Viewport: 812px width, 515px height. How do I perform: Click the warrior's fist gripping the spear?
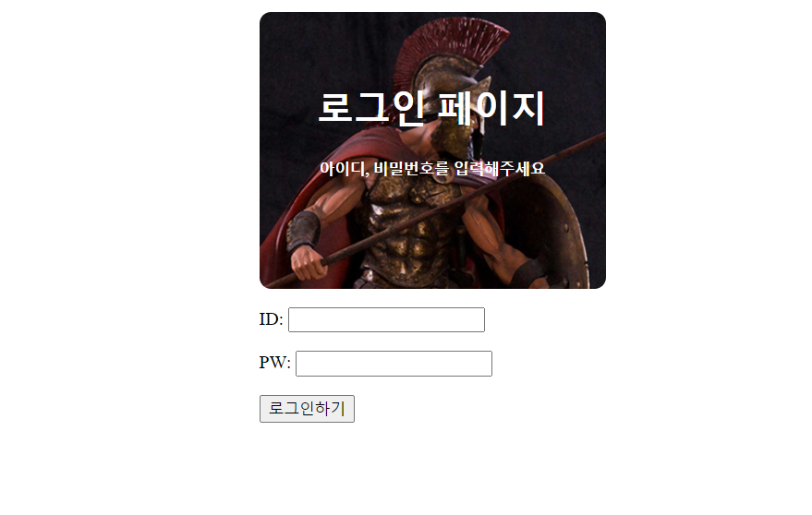click(x=309, y=262)
